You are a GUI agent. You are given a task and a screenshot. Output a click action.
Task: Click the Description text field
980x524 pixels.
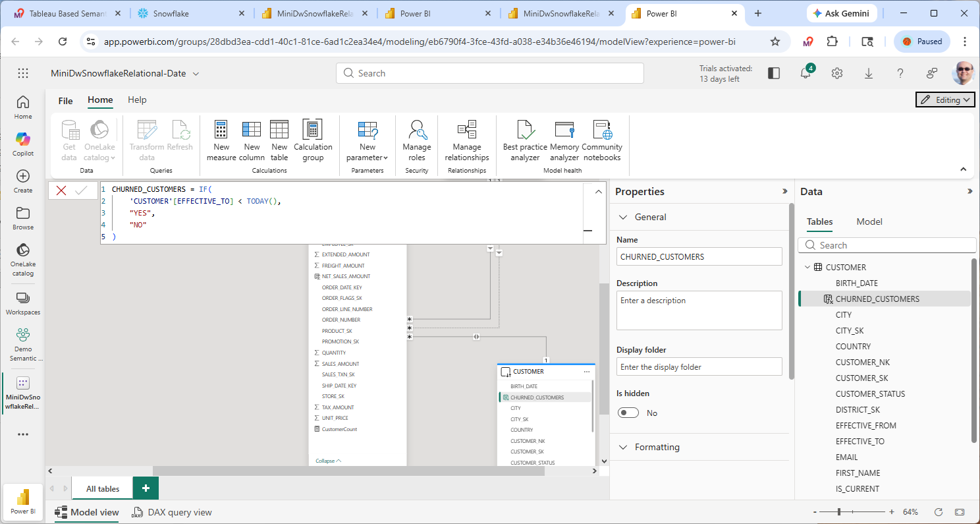tap(699, 310)
